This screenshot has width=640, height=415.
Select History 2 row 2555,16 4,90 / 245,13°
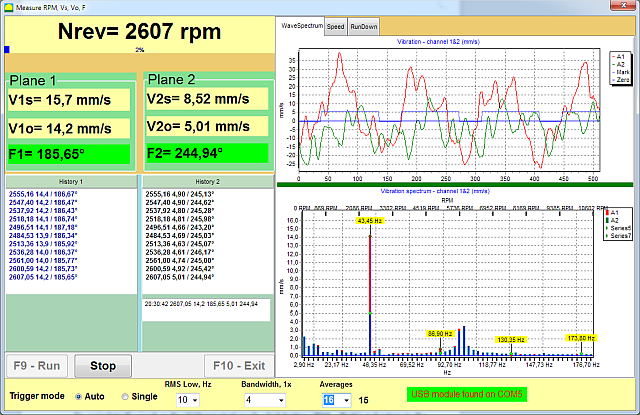point(180,194)
